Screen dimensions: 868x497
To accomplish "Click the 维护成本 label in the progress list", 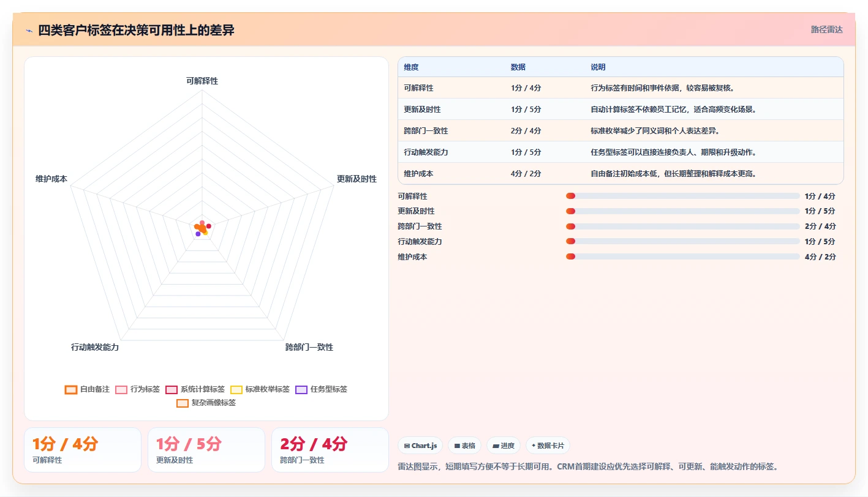I will click(412, 257).
